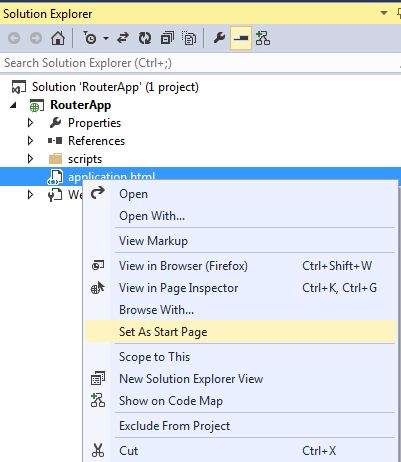Screen dimensions: 401x462
Task: Click the Show on Code Map menu icon
Action: coord(98,400)
